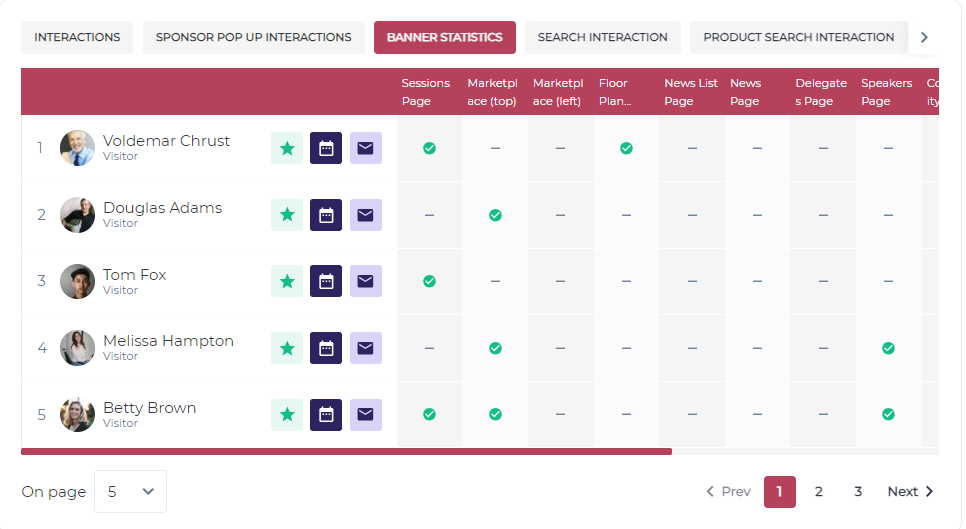
Task: Send message to Voldemar Chrust via envelope
Action: 365,148
